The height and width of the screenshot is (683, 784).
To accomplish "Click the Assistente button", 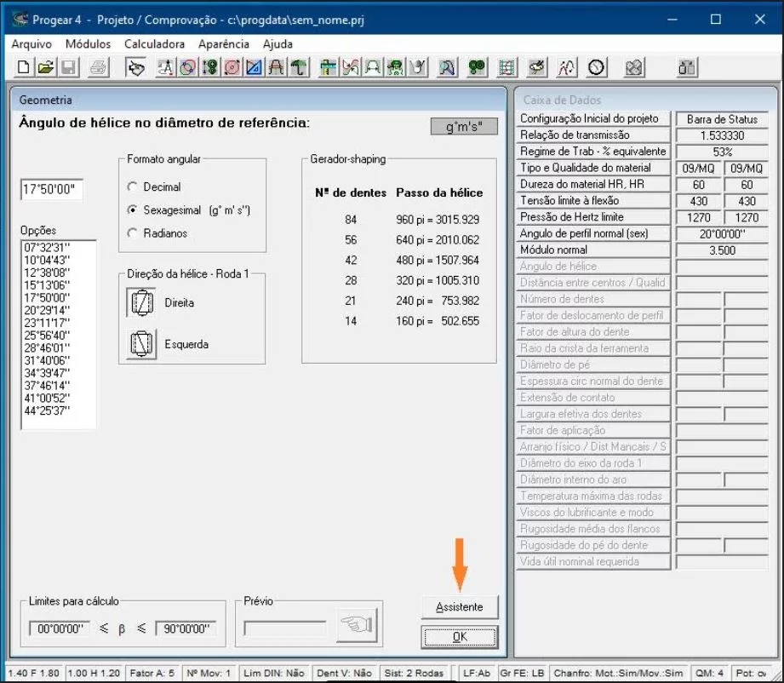I will coord(460,607).
